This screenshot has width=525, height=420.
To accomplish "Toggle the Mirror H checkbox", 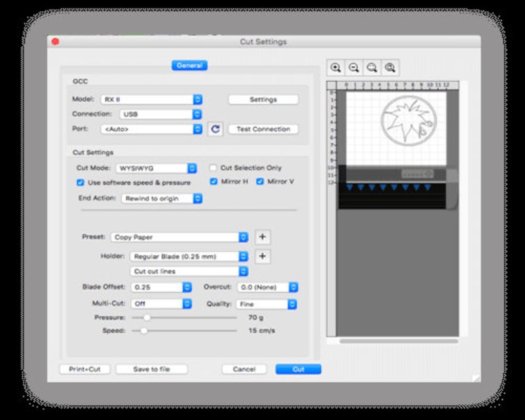I will (214, 181).
